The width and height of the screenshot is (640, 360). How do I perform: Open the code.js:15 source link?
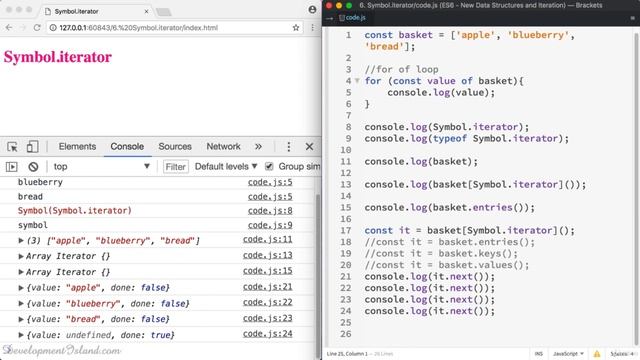[267, 271]
